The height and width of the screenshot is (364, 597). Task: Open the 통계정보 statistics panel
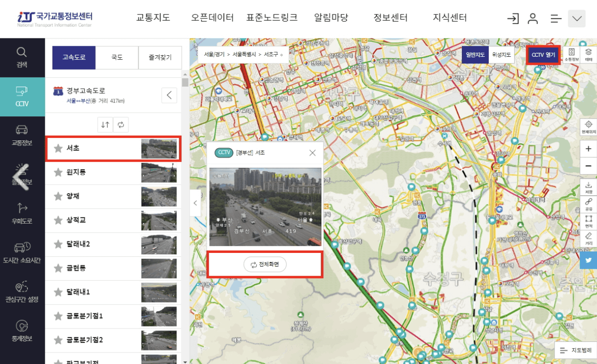click(x=22, y=331)
